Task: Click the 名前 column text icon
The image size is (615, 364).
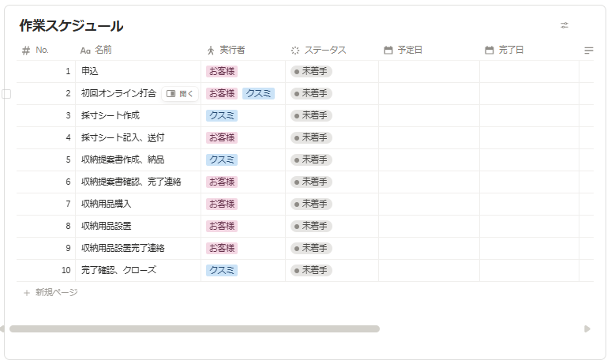Action: (x=85, y=51)
